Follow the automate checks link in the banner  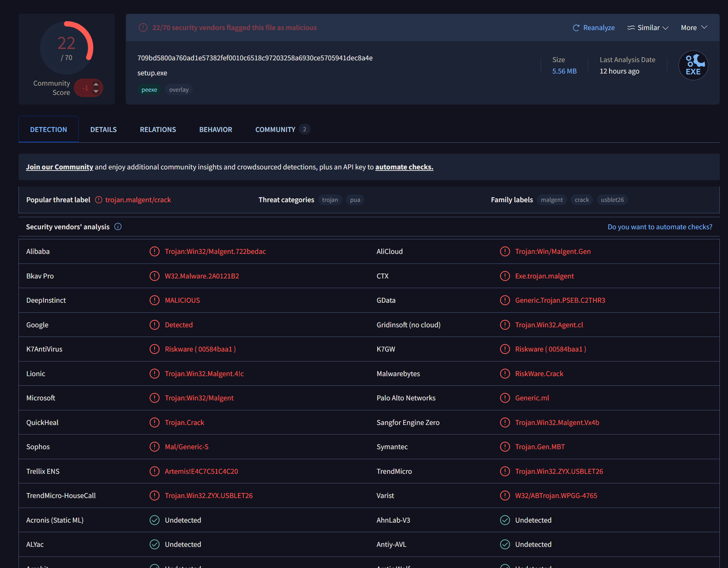click(404, 167)
